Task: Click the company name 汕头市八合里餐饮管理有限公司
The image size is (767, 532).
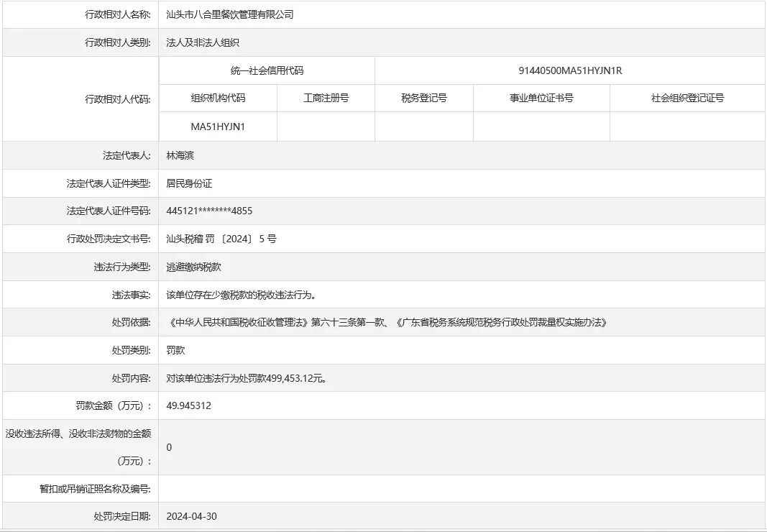Action: tap(229, 14)
